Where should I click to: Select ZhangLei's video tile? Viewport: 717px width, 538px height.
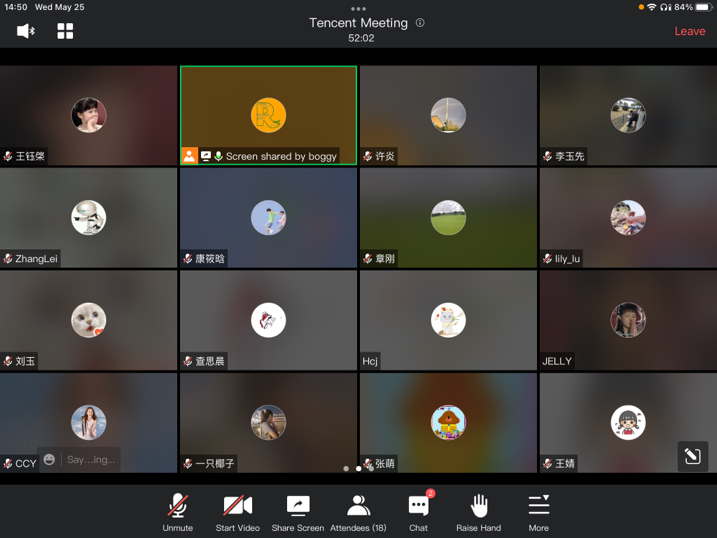pos(89,217)
